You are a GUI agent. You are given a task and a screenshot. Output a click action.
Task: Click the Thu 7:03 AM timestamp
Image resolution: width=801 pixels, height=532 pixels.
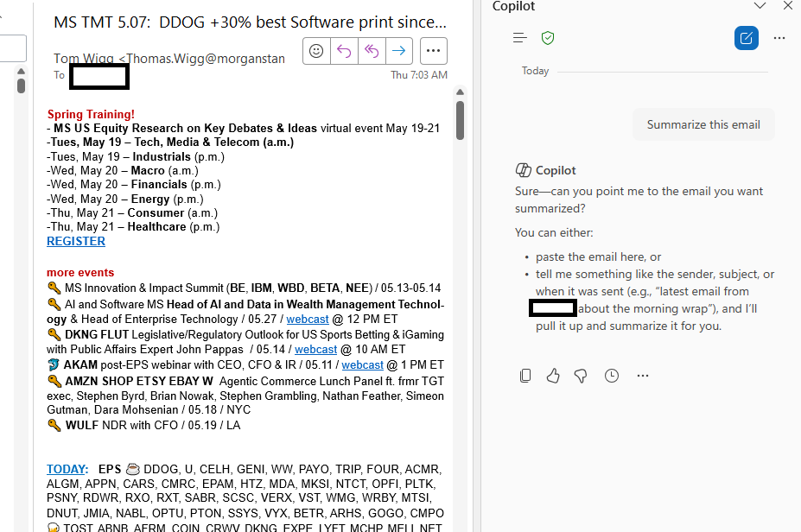point(419,75)
